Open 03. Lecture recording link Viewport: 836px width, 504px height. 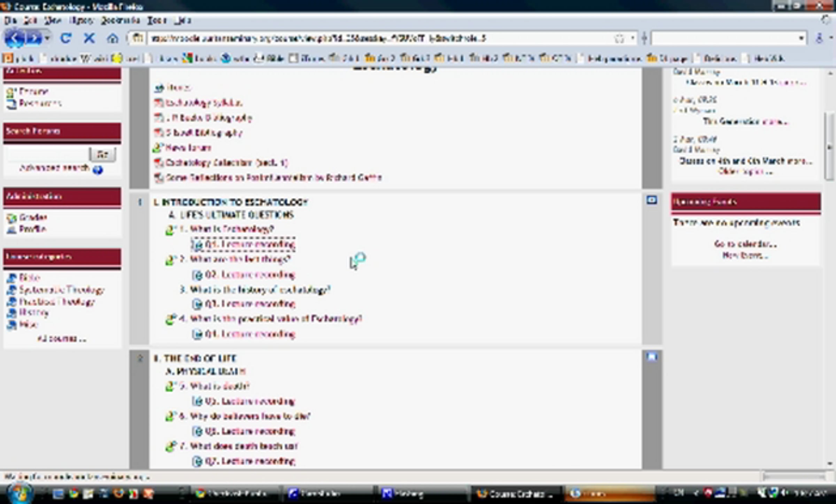point(250,304)
